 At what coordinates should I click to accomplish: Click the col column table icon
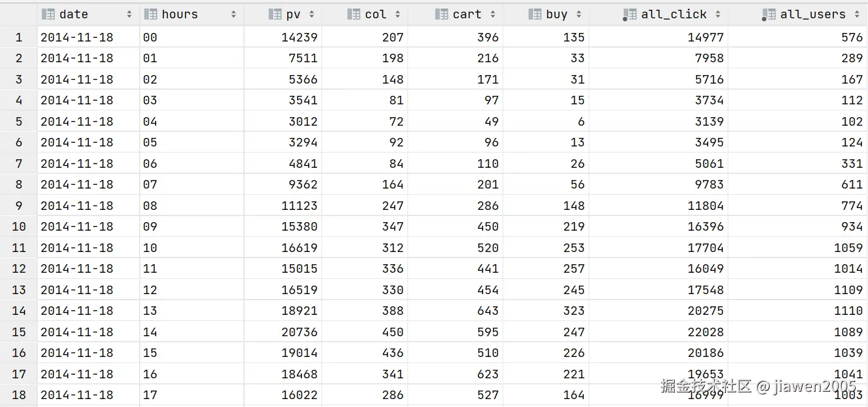354,14
